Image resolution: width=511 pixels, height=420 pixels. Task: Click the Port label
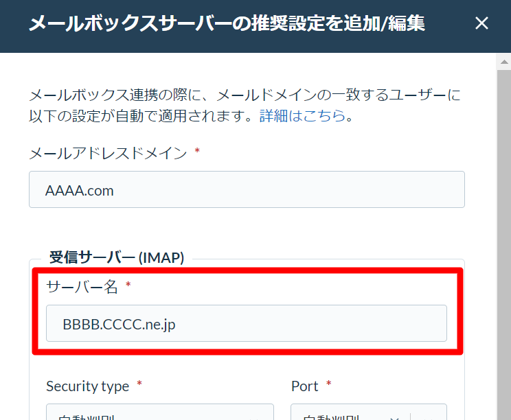[x=304, y=386]
